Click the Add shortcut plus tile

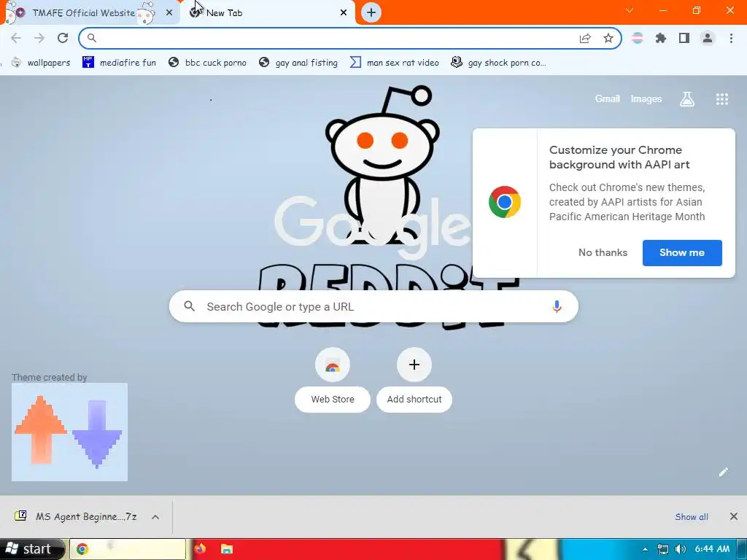click(414, 380)
